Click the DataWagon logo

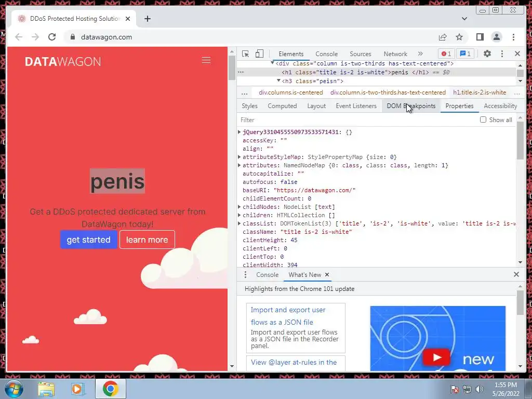(63, 61)
